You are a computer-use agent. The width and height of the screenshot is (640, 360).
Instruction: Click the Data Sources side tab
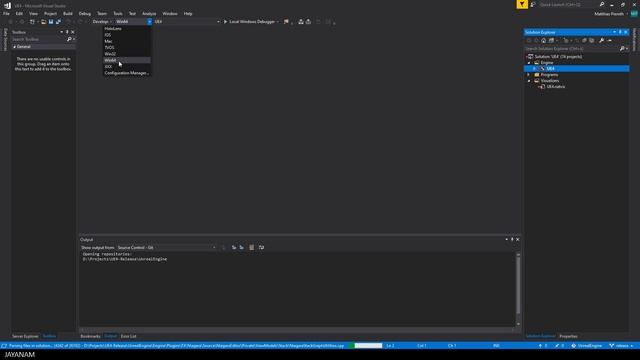tap(5, 40)
